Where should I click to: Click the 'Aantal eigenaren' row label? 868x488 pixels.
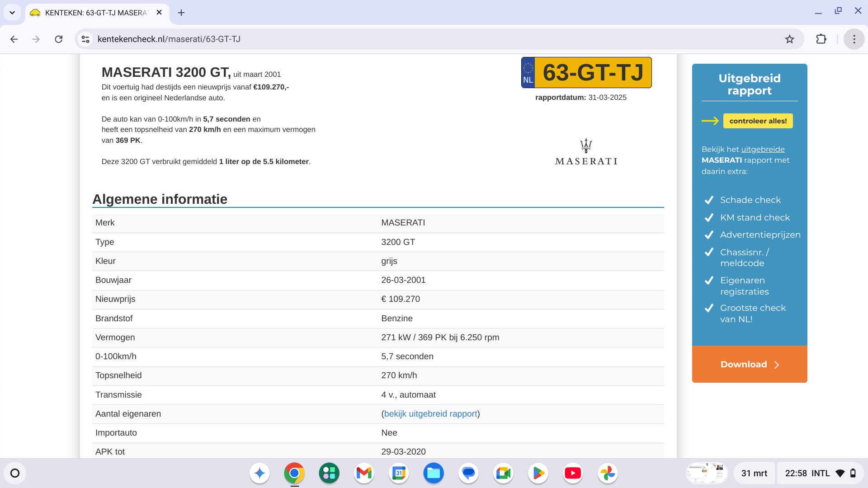(128, 414)
